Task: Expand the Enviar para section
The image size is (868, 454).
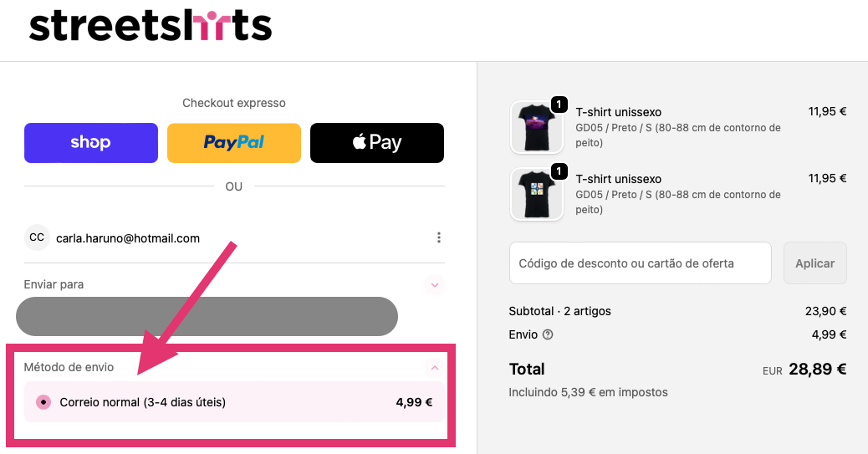Action: 434,284
